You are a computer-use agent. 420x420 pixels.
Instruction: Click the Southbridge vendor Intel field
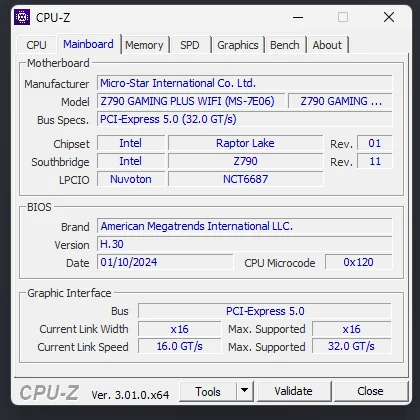click(131, 161)
